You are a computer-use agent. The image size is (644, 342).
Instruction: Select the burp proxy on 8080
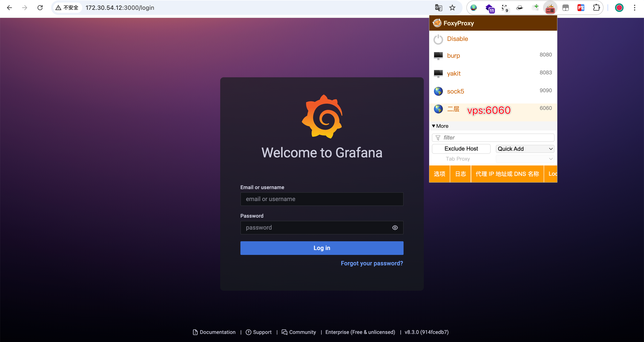pos(453,56)
